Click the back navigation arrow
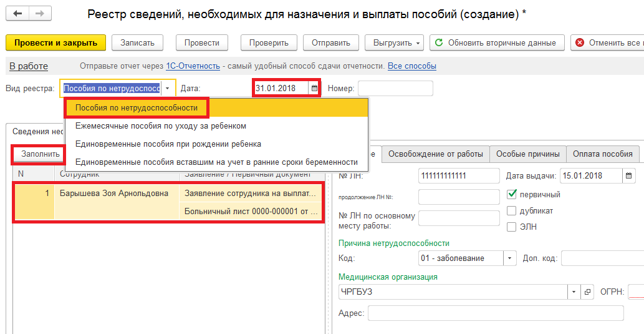 (x=17, y=14)
